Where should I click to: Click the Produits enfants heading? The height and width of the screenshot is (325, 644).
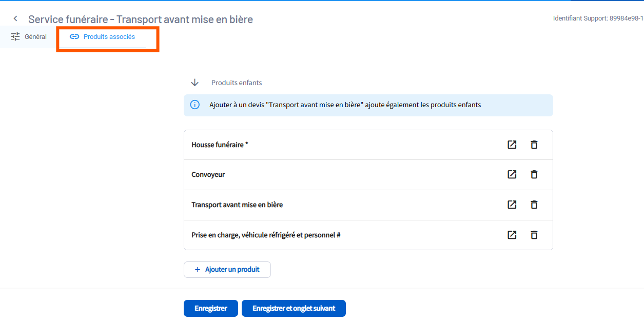click(x=237, y=83)
